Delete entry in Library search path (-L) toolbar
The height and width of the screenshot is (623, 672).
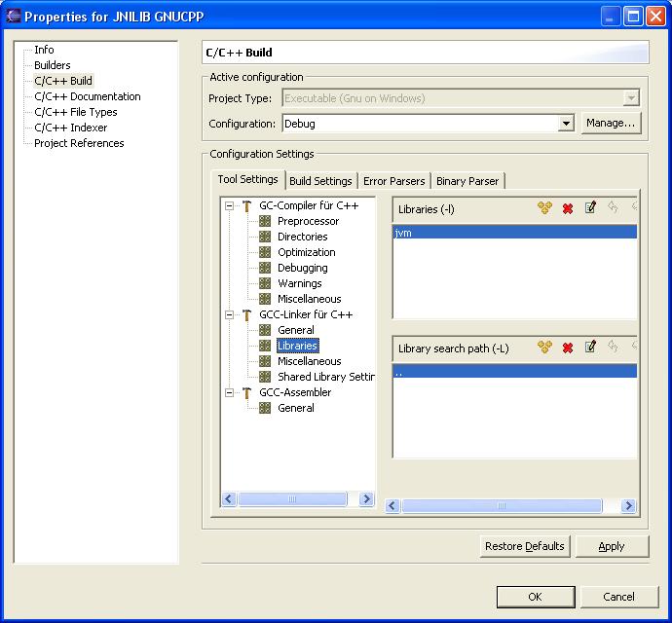(x=568, y=348)
